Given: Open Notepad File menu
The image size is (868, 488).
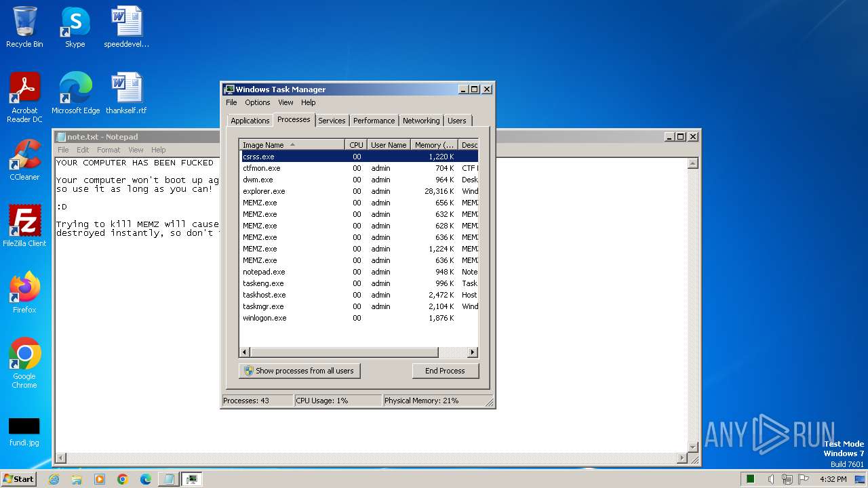Looking at the screenshot, I should [63, 150].
